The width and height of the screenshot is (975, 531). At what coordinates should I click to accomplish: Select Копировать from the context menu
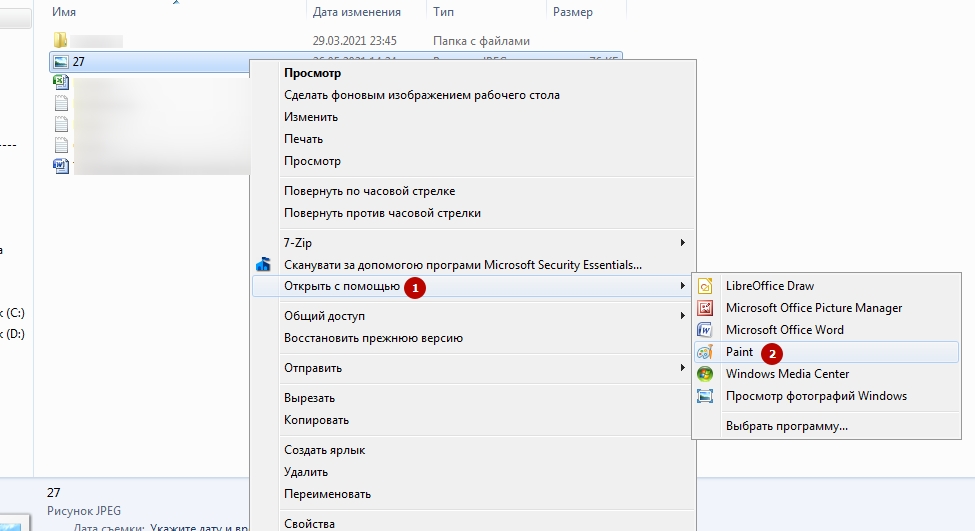coord(316,420)
